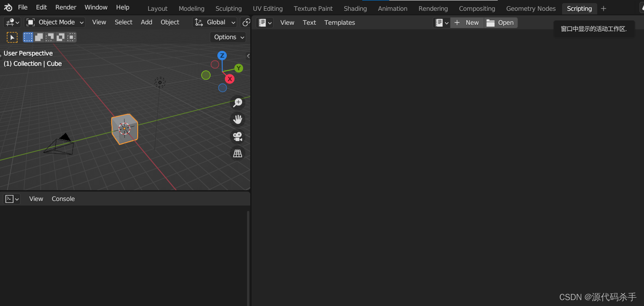Switch to the Texture Paint workspace tab
This screenshot has width=644, height=306.
point(313,9)
